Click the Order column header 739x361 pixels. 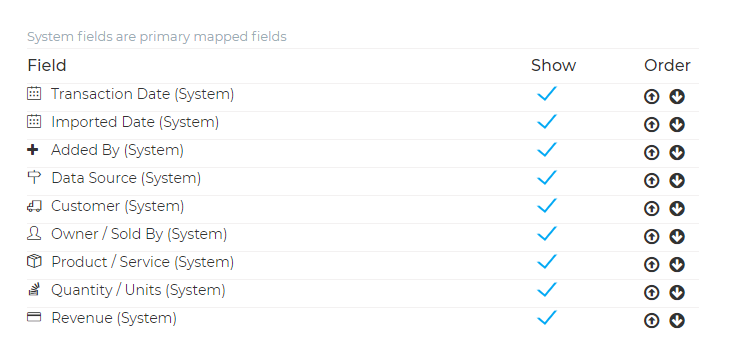(x=667, y=66)
